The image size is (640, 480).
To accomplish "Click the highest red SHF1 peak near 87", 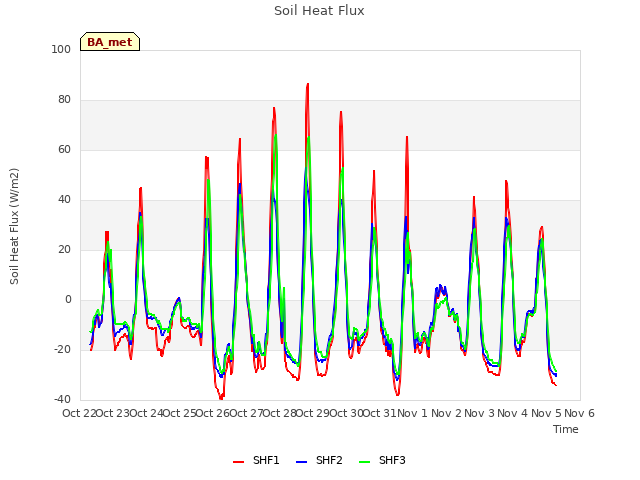I will point(308,84).
